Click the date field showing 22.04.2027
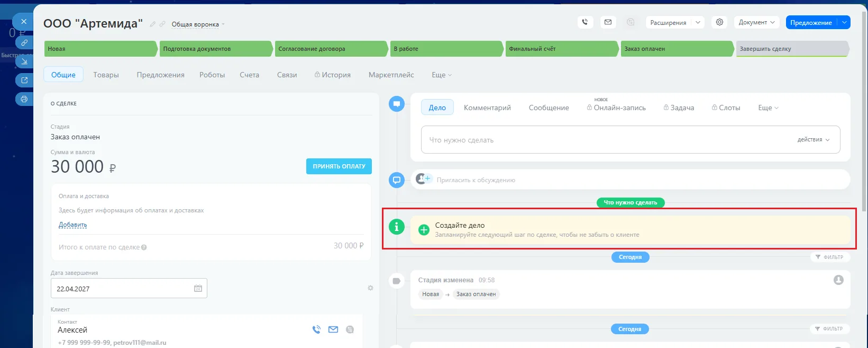Viewport: 868px width, 348px height. point(129,289)
